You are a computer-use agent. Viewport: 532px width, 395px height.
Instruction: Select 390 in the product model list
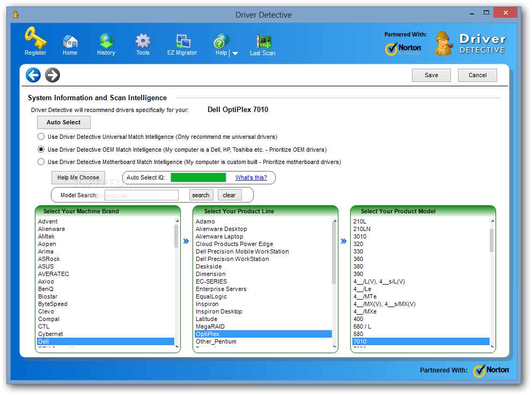click(421, 274)
